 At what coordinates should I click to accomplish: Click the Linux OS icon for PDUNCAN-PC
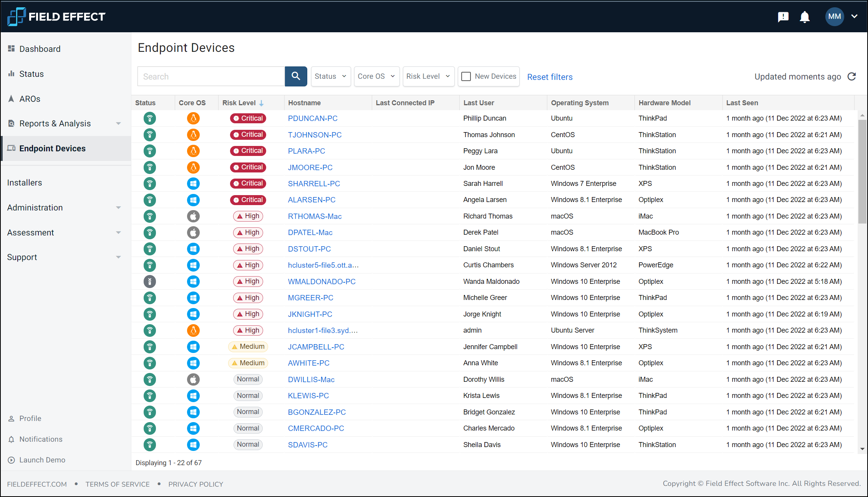click(193, 118)
